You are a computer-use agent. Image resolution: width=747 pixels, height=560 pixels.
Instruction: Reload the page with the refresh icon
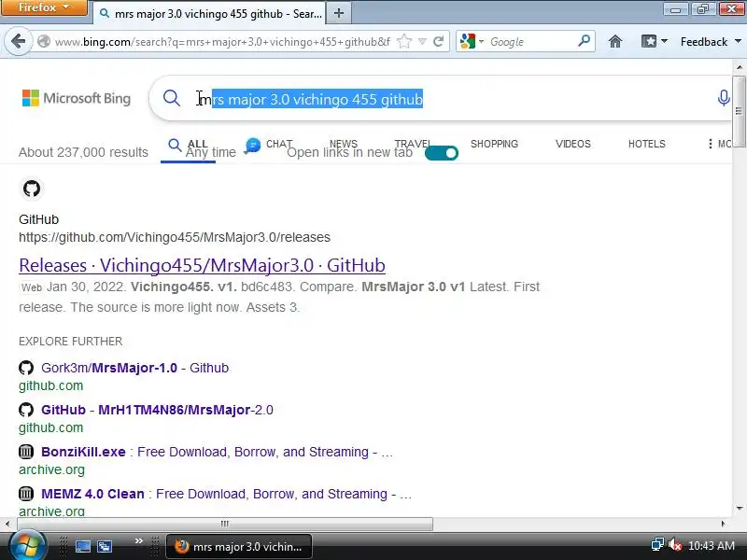pyautogui.click(x=439, y=41)
